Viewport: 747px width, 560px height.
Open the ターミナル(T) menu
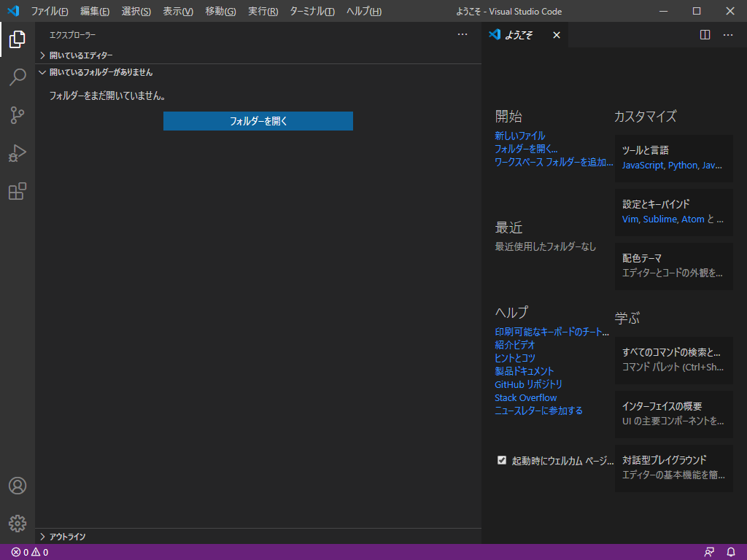coord(312,11)
